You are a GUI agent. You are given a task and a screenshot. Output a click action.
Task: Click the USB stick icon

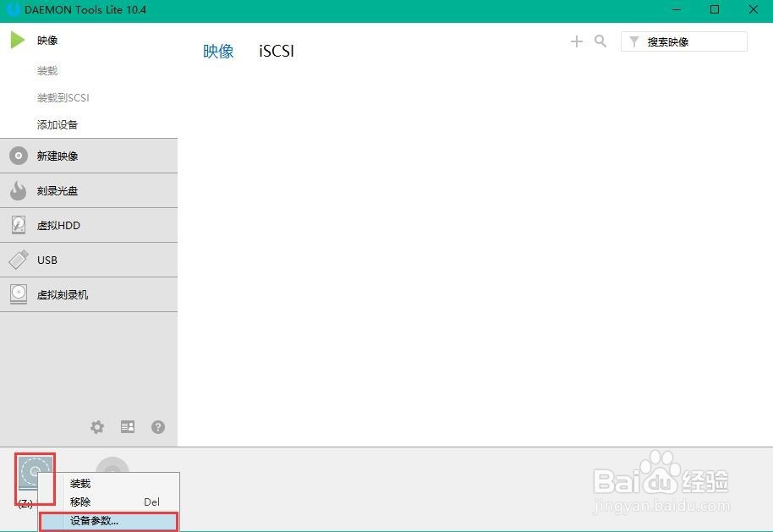[19, 260]
